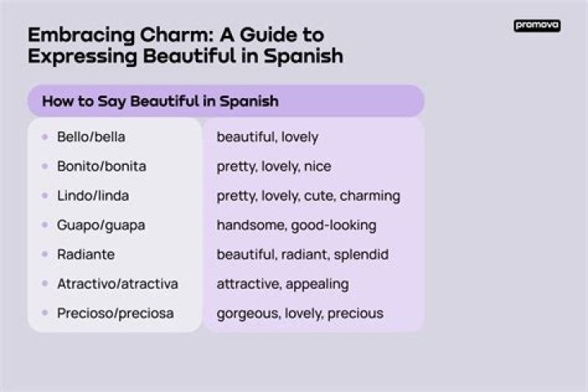The height and width of the screenshot is (392, 588).
Task: Click the bullet dot beside Precioso/preciosa
Action: (x=44, y=314)
